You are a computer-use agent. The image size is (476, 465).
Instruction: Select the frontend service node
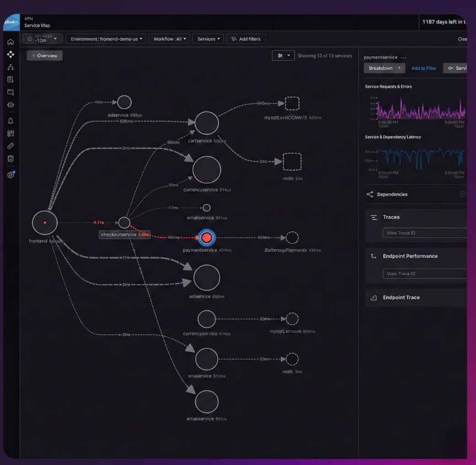point(45,222)
